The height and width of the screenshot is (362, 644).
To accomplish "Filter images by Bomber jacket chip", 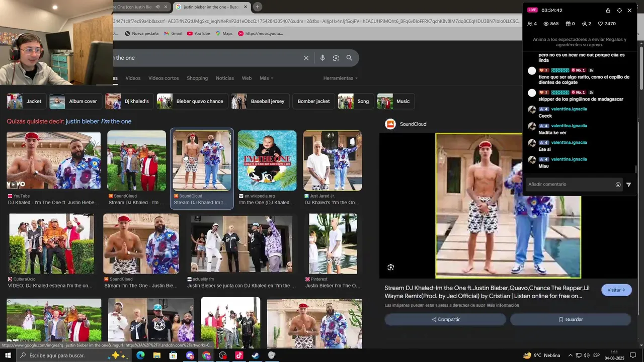I will click(313, 101).
